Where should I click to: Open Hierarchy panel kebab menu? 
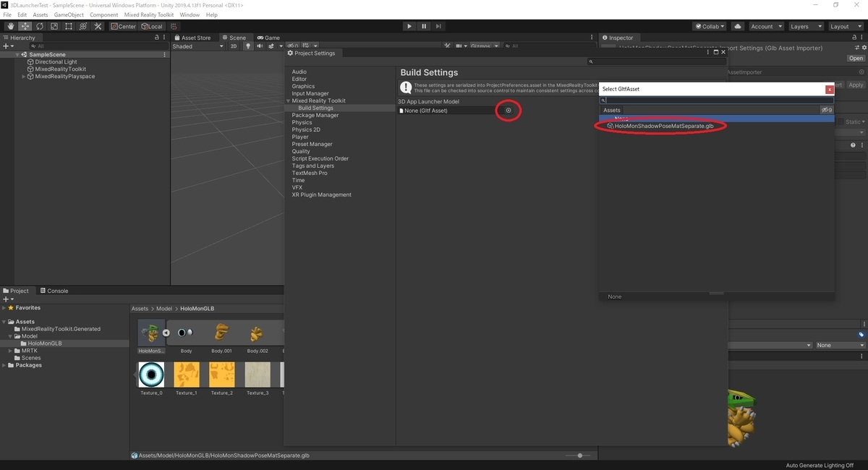coord(165,38)
